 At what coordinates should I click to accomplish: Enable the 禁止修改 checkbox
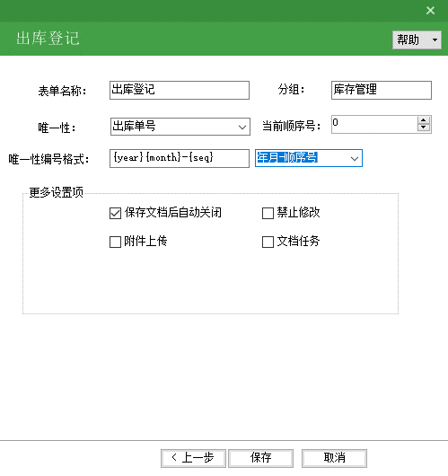(268, 213)
